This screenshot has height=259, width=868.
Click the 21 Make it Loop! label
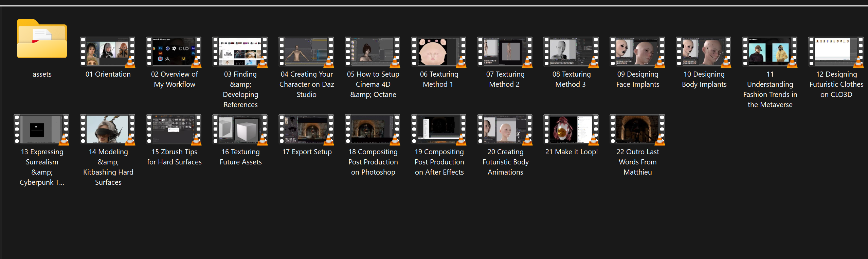click(572, 152)
